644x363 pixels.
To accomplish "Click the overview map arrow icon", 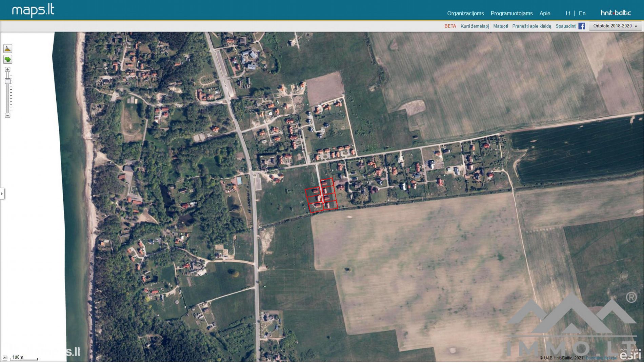I will [x=4, y=358].
